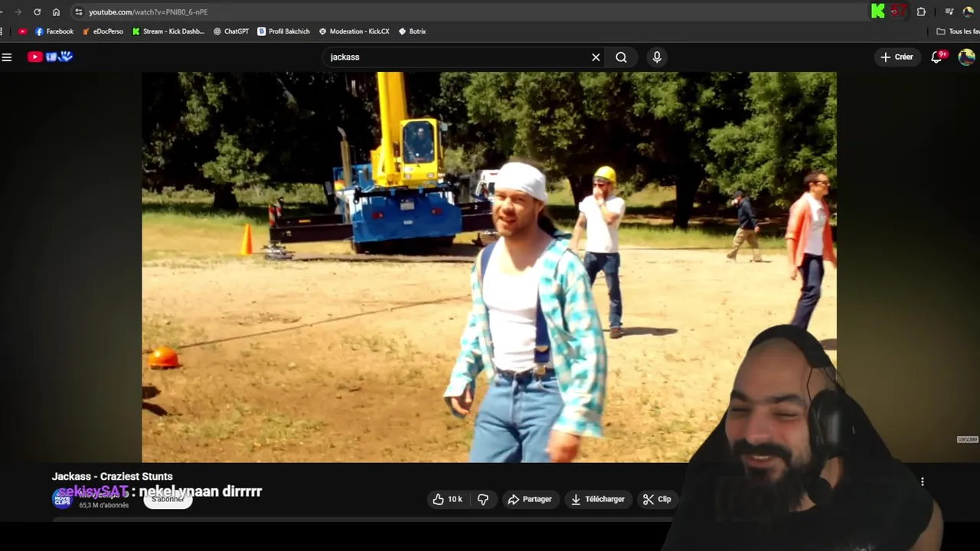Click the magnifier search button
This screenshot has height=551, width=980.
pyautogui.click(x=621, y=57)
